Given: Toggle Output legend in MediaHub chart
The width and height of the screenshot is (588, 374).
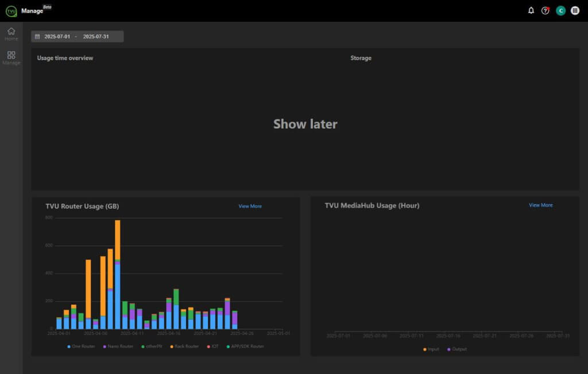Looking at the screenshot, I should [x=457, y=349].
